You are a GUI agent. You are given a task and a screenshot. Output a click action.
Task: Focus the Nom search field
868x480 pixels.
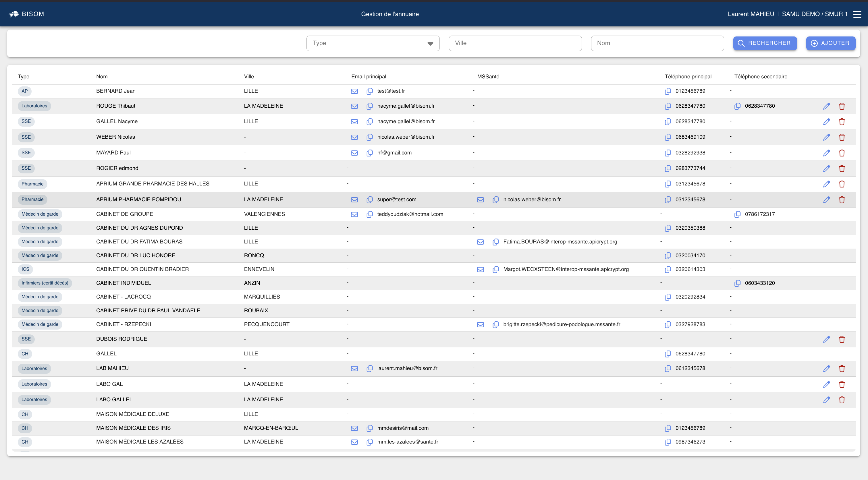pos(657,43)
